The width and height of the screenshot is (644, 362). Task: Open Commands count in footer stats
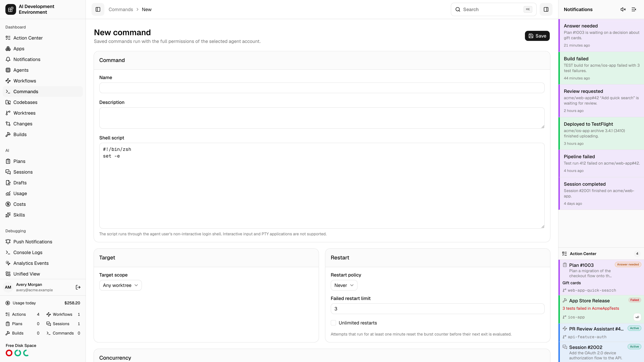pyautogui.click(x=63, y=333)
